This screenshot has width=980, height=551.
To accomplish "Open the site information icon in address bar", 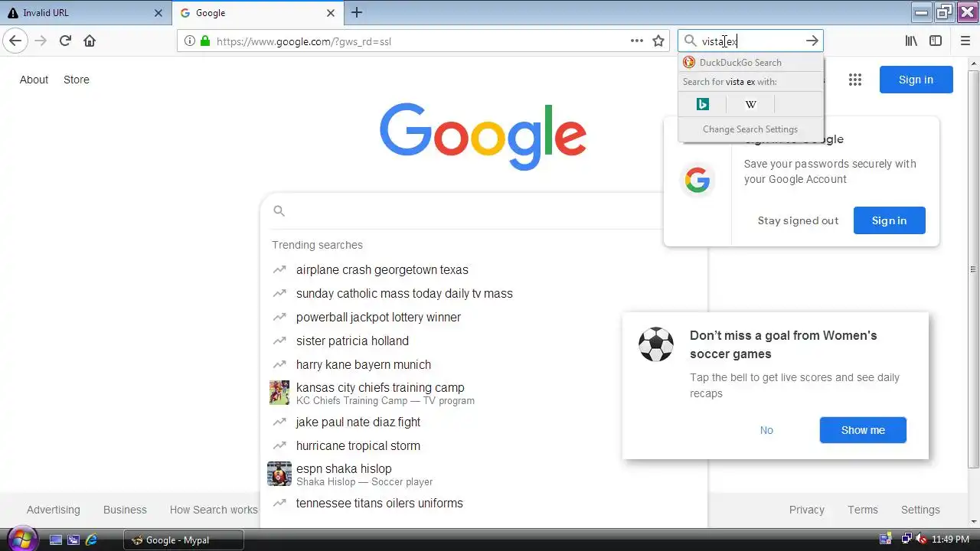I will pyautogui.click(x=190, y=41).
